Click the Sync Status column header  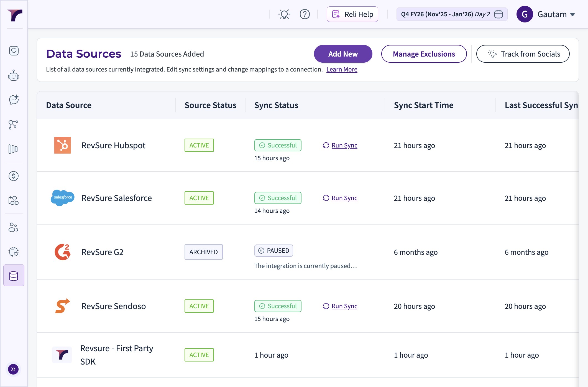[x=276, y=105]
